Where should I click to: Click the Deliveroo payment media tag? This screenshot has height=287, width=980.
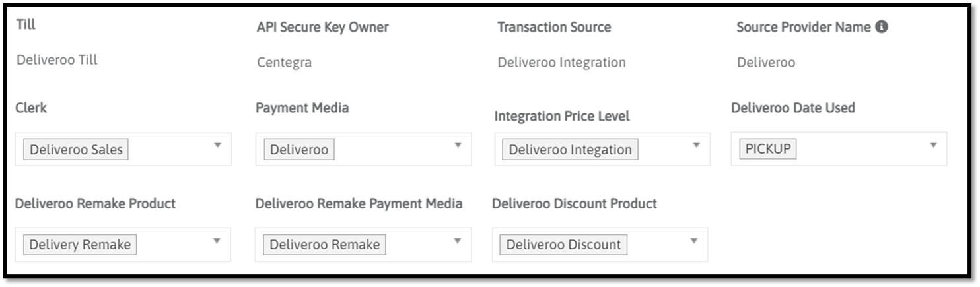point(299,150)
